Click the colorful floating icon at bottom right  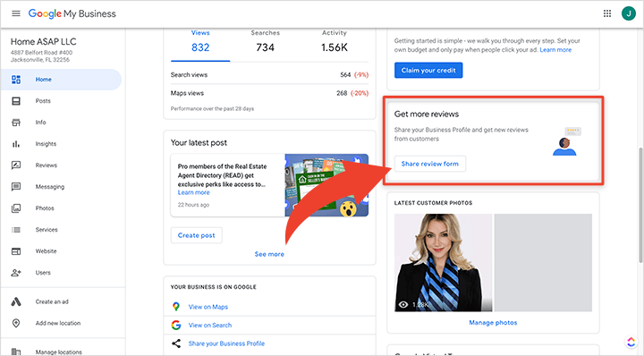click(631, 342)
